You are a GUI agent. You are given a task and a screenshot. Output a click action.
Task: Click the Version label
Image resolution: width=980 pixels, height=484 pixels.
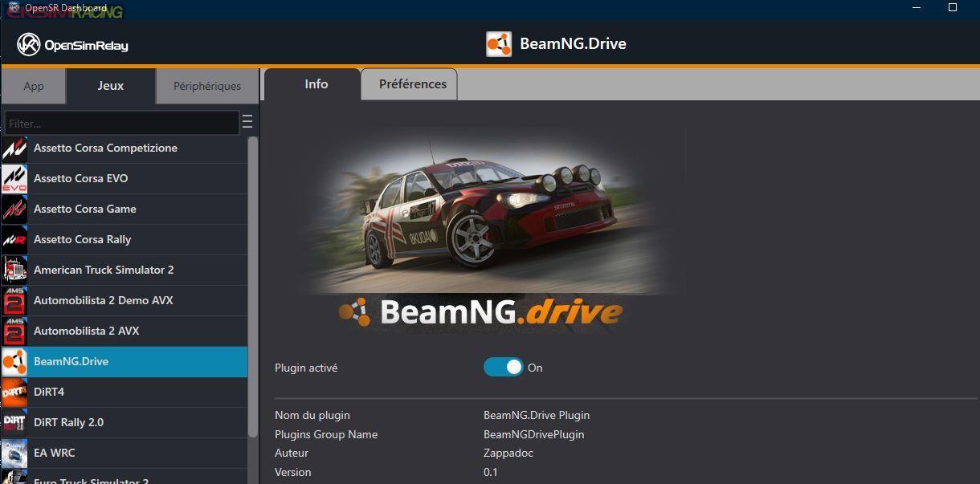(x=293, y=472)
